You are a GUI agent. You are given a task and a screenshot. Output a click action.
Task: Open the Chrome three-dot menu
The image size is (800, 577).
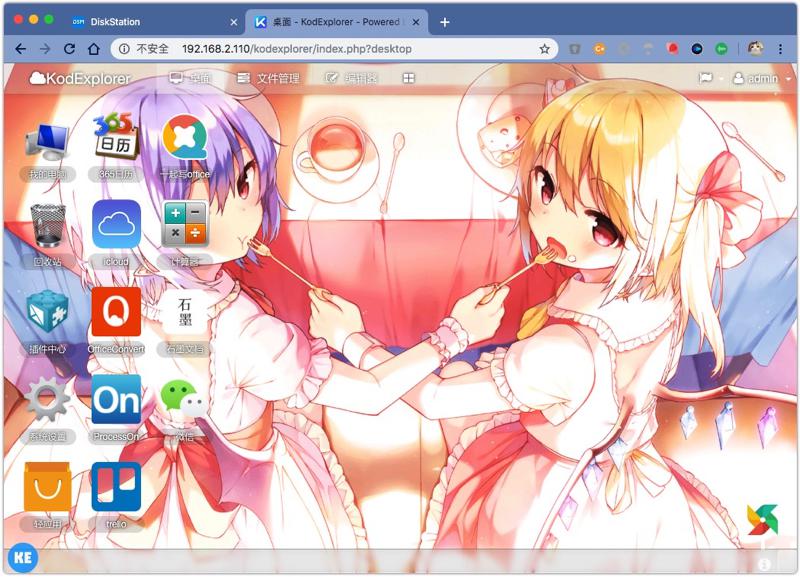(x=780, y=49)
